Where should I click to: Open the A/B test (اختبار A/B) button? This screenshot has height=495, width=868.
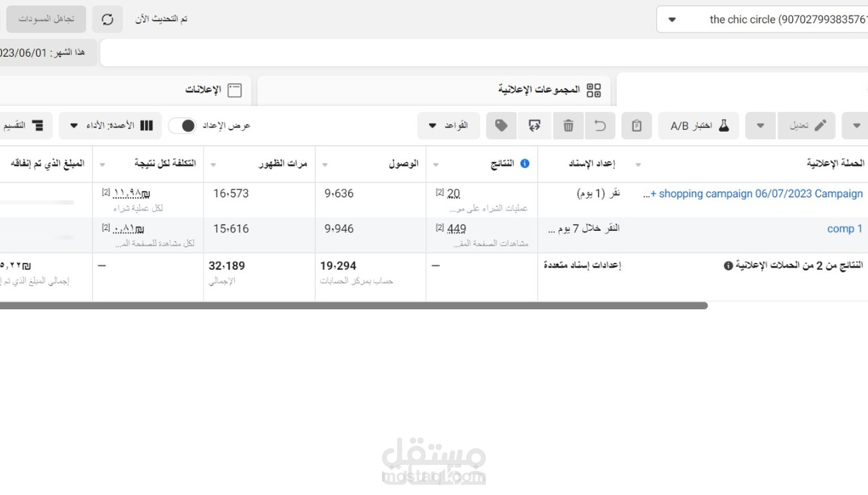coord(698,126)
